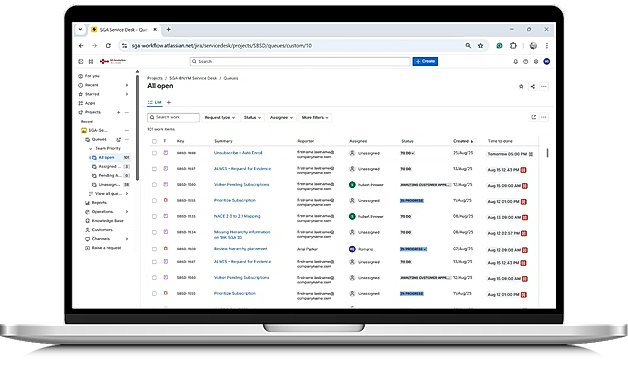The width and height of the screenshot is (628, 368).
Task: Reload the page with the refresh icon
Action: (108, 46)
